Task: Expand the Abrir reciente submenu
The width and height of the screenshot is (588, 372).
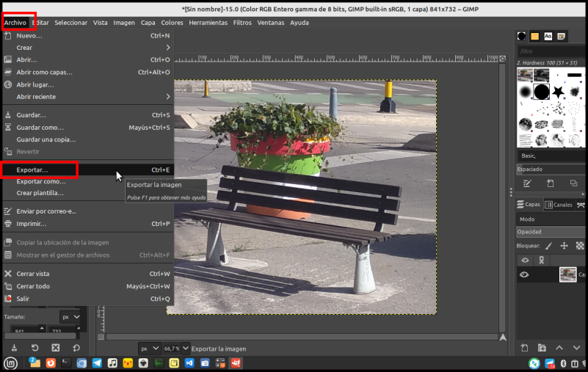Action: 88,97
